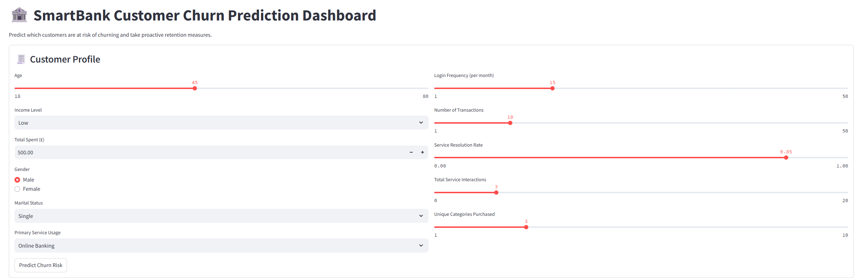Click the minus stepper for Total Spent

(x=411, y=152)
